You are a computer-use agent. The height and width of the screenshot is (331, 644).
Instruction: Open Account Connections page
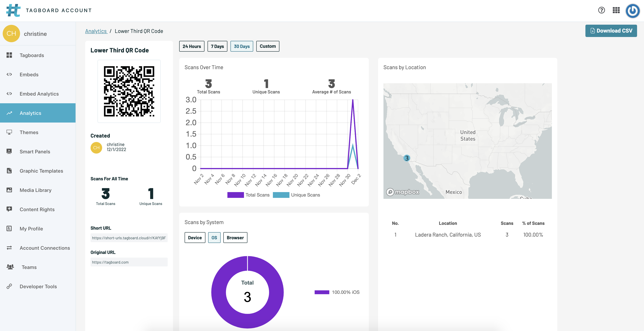click(x=38, y=248)
